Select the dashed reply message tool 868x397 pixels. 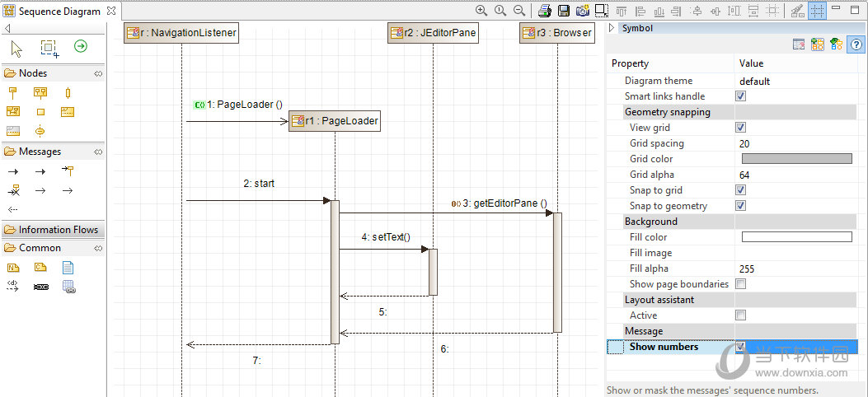point(12,209)
